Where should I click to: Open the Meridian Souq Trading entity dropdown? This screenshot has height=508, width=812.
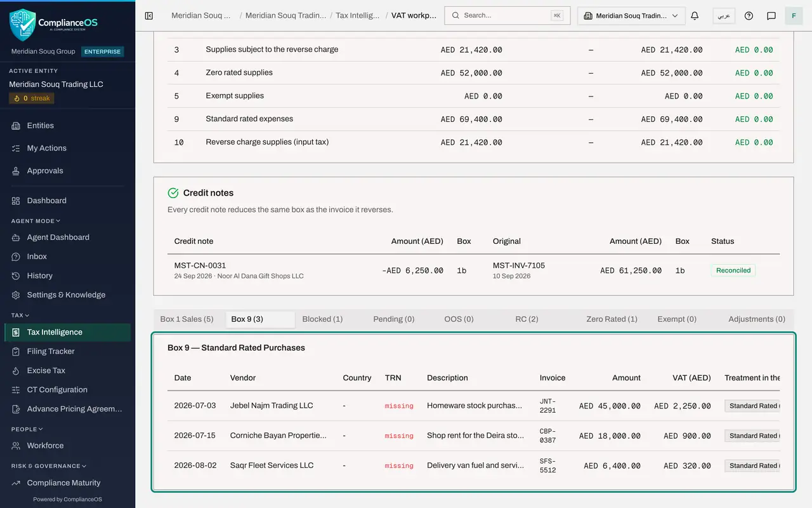click(631, 16)
